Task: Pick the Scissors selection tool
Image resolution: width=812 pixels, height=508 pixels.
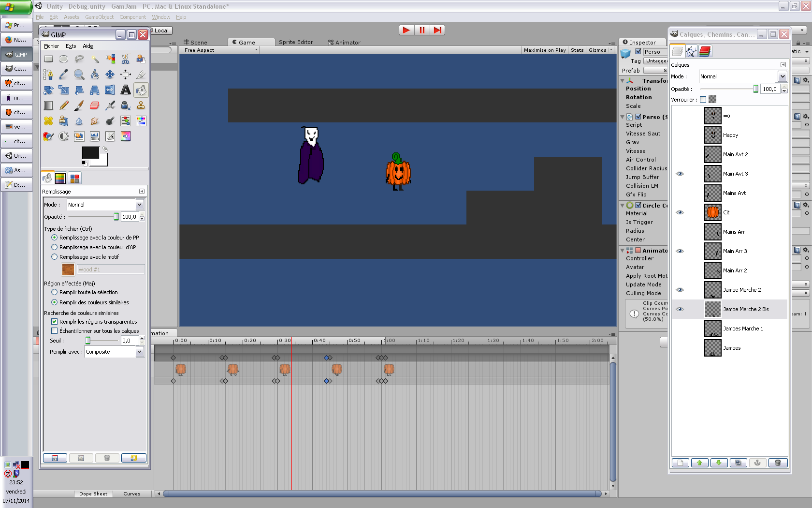Action: (x=126, y=59)
